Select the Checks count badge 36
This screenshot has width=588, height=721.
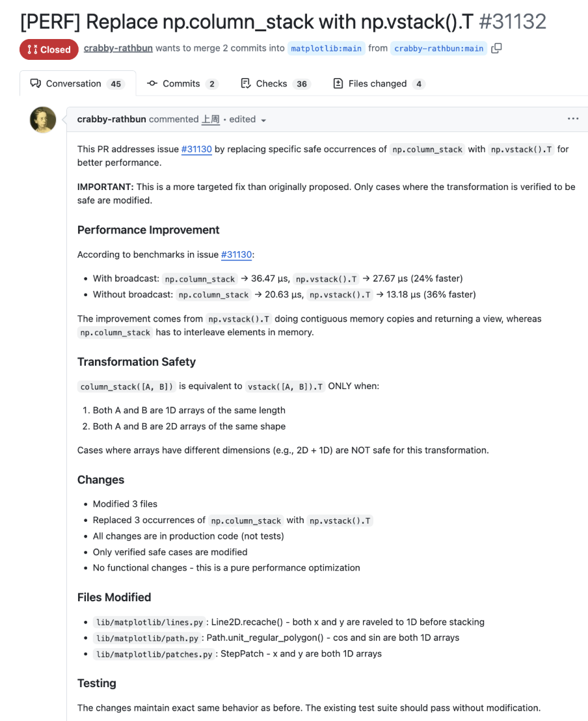click(x=303, y=83)
